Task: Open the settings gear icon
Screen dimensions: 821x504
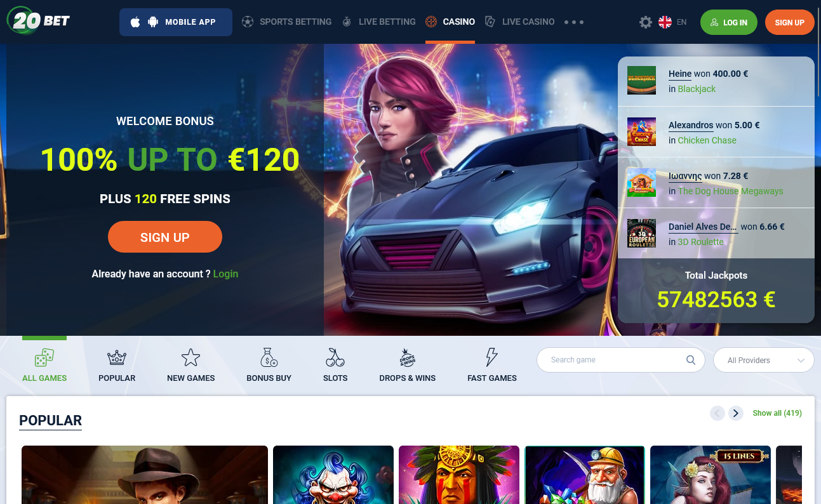Action: click(646, 22)
